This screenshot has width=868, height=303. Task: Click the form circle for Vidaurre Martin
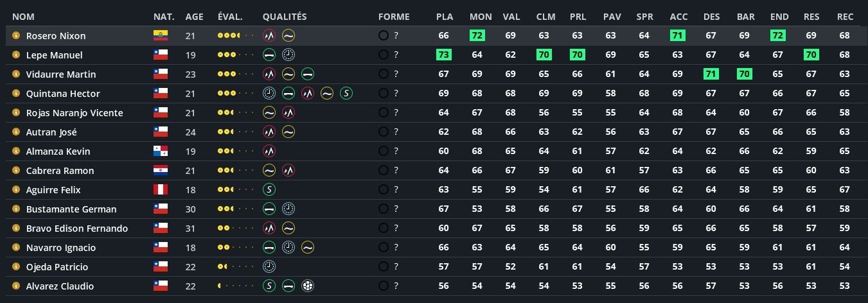tap(384, 74)
